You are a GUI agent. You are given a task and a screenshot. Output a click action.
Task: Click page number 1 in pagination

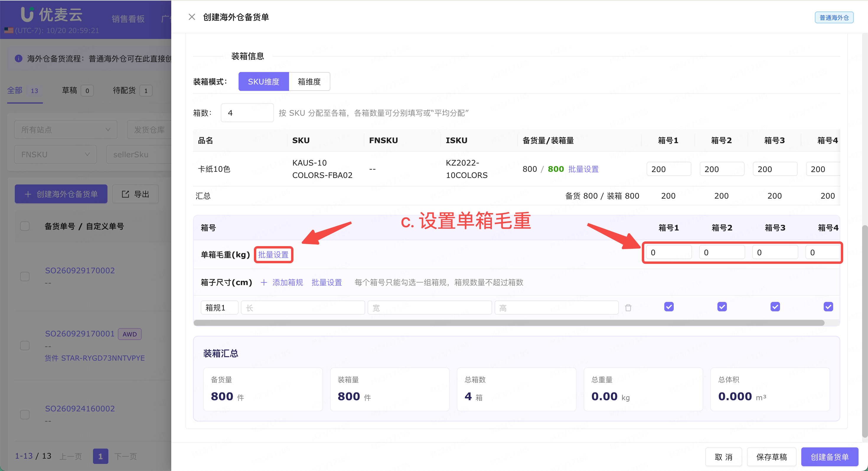tap(100, 456)
